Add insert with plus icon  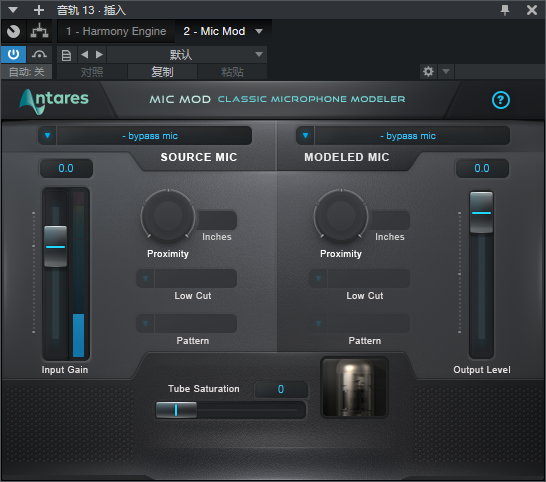pyautogui.click(x=39, y=10)
